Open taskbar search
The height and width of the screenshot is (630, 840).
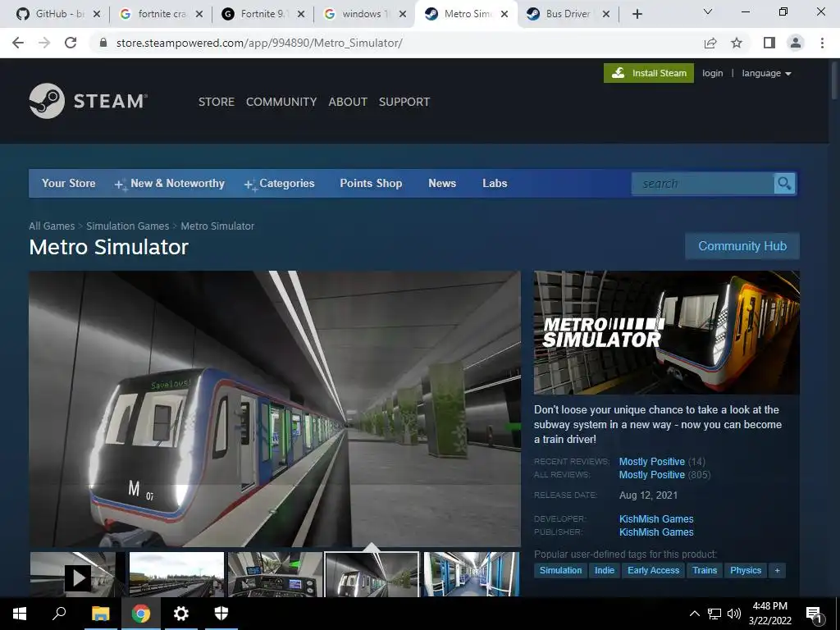[59, 614]
